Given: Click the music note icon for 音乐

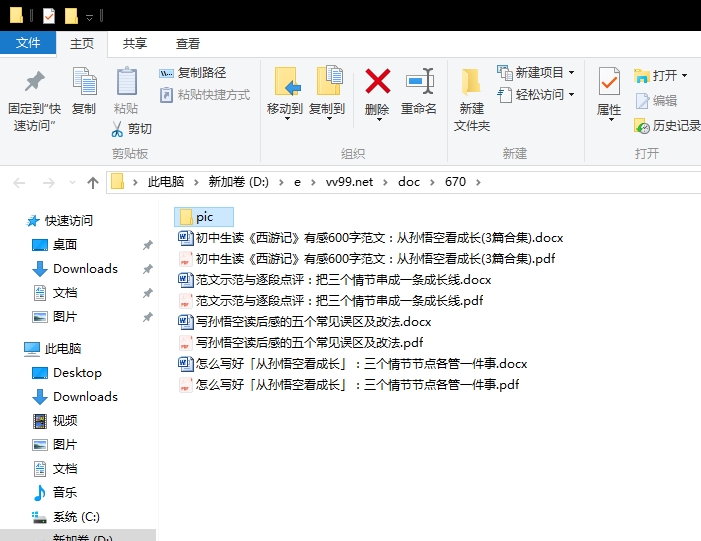Looking at the screenshot, I should pos(40,493).
